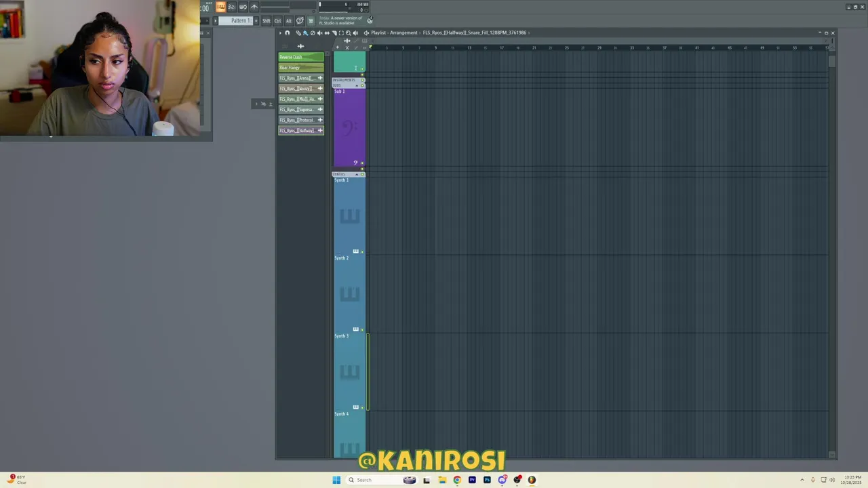This screenshot has width=868, height=488.
Task: Show pattern clips tab in picker panel
Action: point(285,46)
